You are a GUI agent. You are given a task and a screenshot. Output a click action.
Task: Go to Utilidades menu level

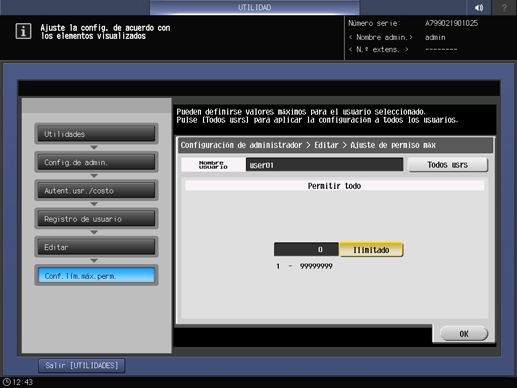click(x=96, y=134)
